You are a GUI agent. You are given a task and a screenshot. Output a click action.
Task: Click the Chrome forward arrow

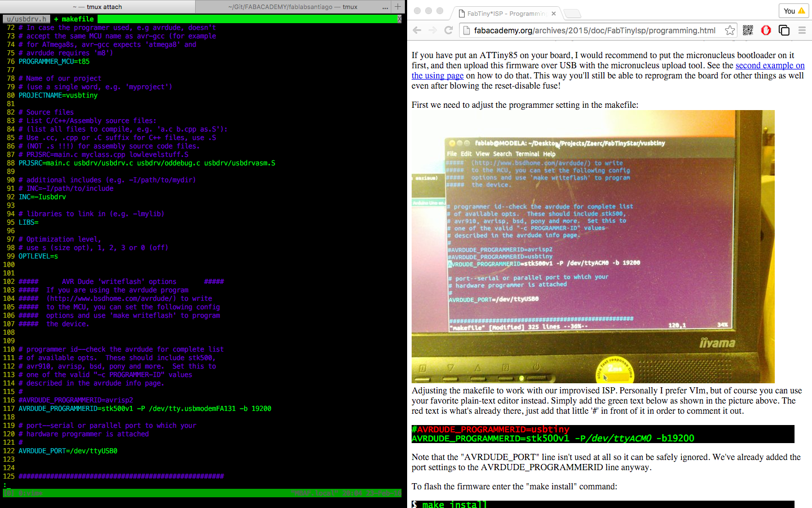tap(433, 30)
